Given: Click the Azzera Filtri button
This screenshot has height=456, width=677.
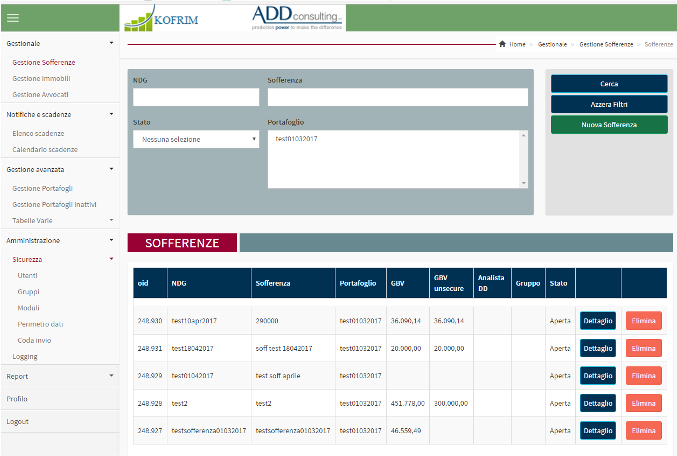Looking at the screenshot, I should (x=609, y=104).
